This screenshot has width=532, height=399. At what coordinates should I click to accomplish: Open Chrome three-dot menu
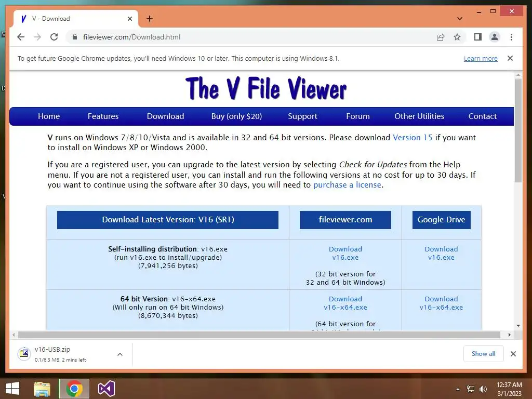(511, 37)
